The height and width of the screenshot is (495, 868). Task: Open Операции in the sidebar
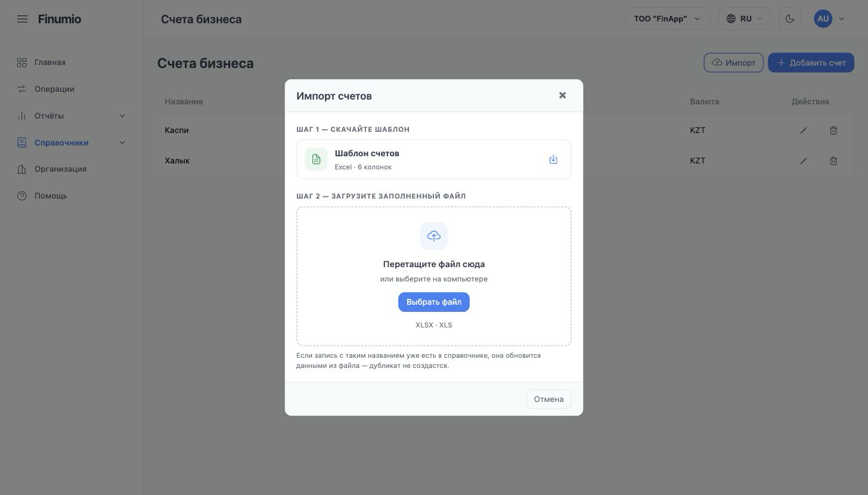point(54,89)
